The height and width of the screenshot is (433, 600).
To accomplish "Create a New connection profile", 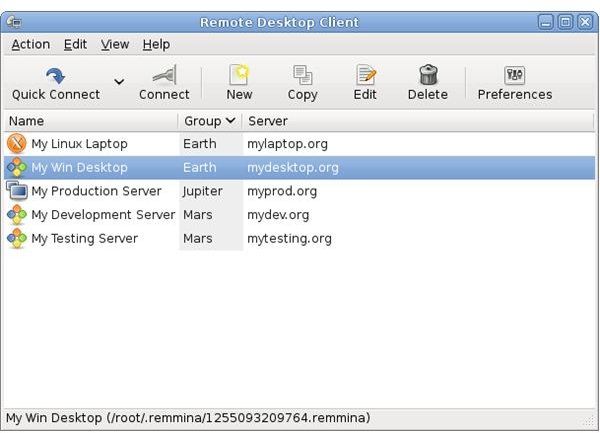I will [x=239, y=83].
